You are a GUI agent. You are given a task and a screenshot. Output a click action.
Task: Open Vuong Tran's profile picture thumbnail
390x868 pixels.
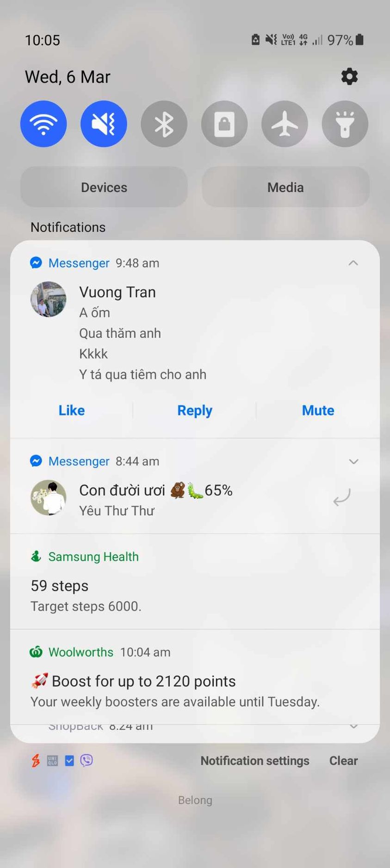[49, 299]
